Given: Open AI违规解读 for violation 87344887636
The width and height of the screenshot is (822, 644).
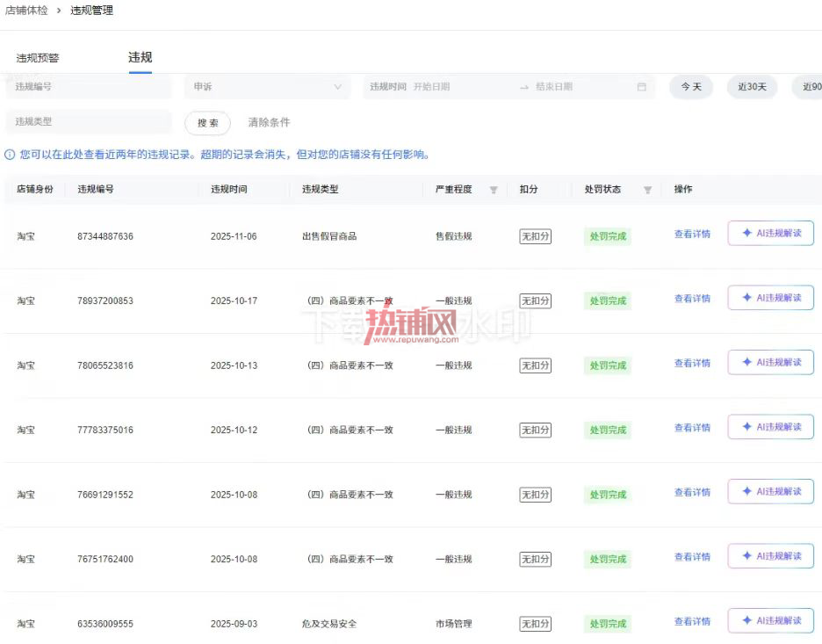Looking at the screenshot, I should coord(771,234).
